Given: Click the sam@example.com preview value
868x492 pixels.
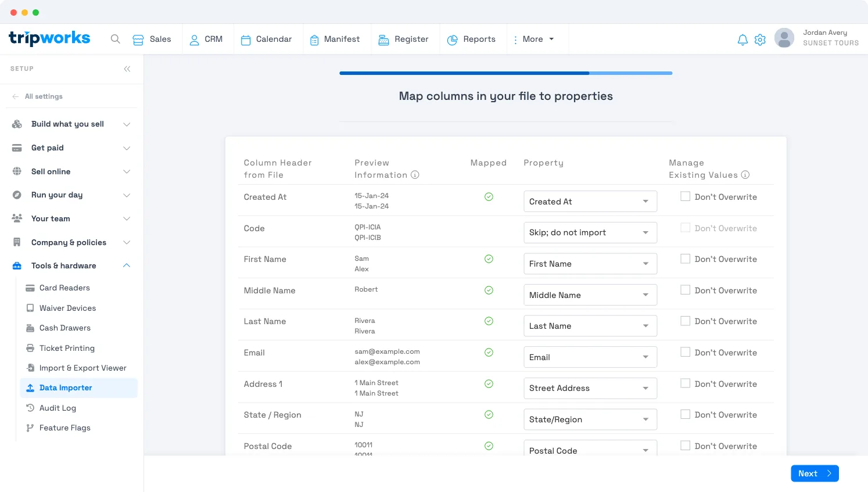Looking at the screenshot, I should [388, 351].
